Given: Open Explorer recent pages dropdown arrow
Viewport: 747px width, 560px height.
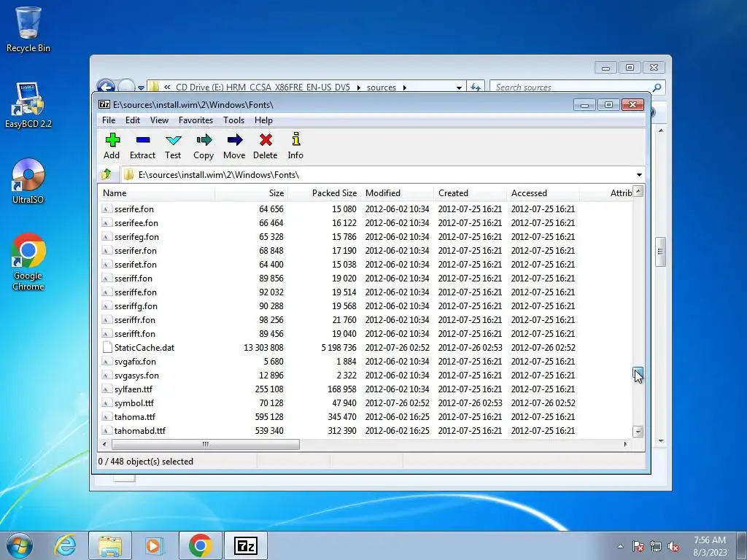Looking at the screenshot, I should pyautogui.click(x=141, y=87).
